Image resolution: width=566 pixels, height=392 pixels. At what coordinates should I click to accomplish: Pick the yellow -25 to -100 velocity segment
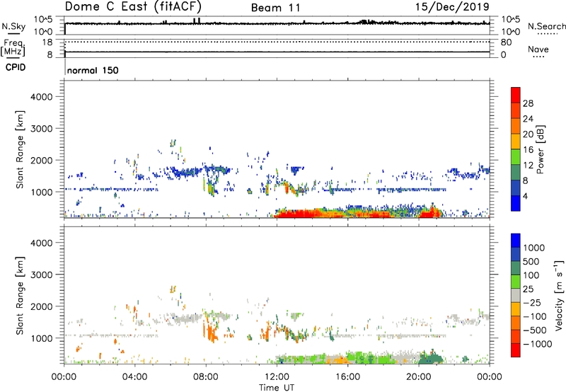[516, 309]
